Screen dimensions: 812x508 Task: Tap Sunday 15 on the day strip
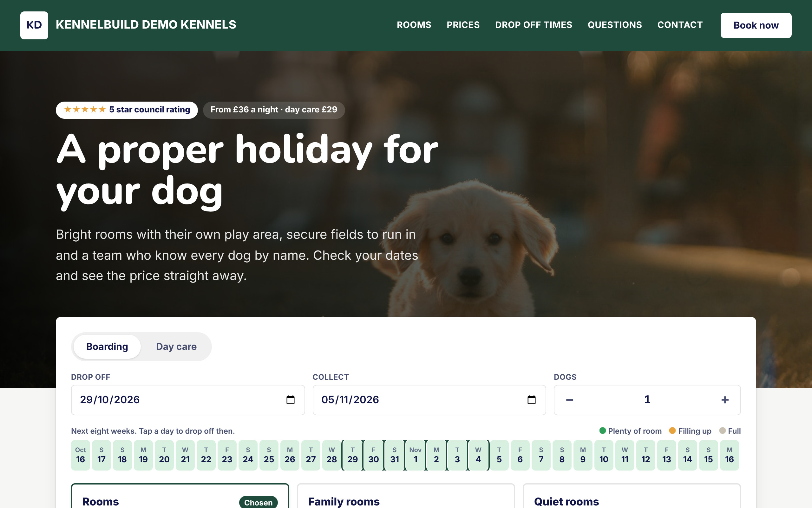pos(708,455)
